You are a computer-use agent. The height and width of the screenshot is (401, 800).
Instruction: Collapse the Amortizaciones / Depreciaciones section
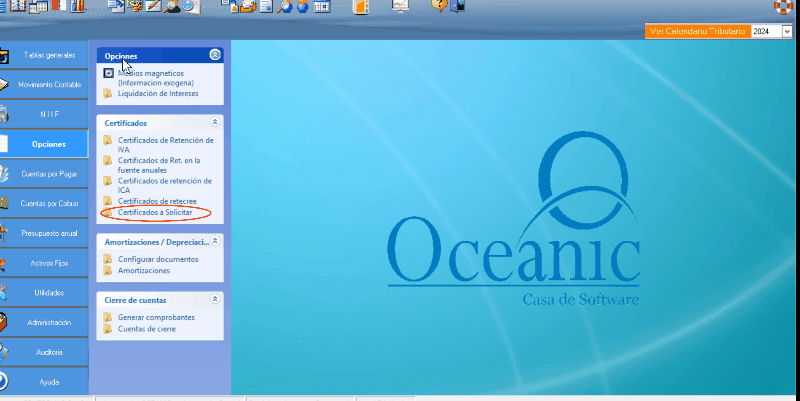click(215, 241)
